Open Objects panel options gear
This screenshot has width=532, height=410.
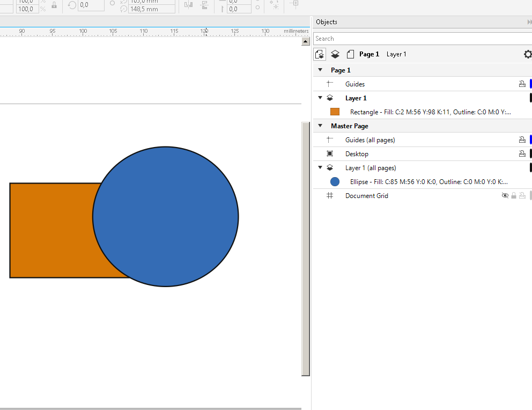pyautogui.click(x=528, y=54)
